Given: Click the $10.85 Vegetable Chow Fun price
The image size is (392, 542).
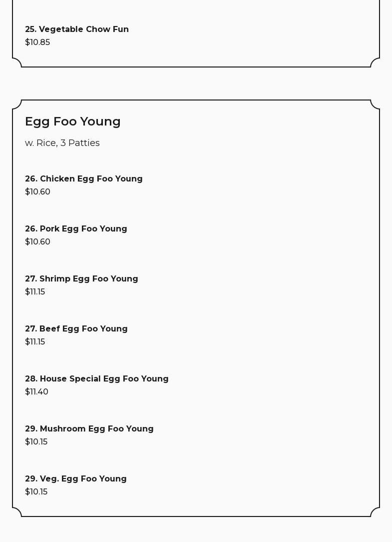Looking at the screenshot, I should 37,42.
